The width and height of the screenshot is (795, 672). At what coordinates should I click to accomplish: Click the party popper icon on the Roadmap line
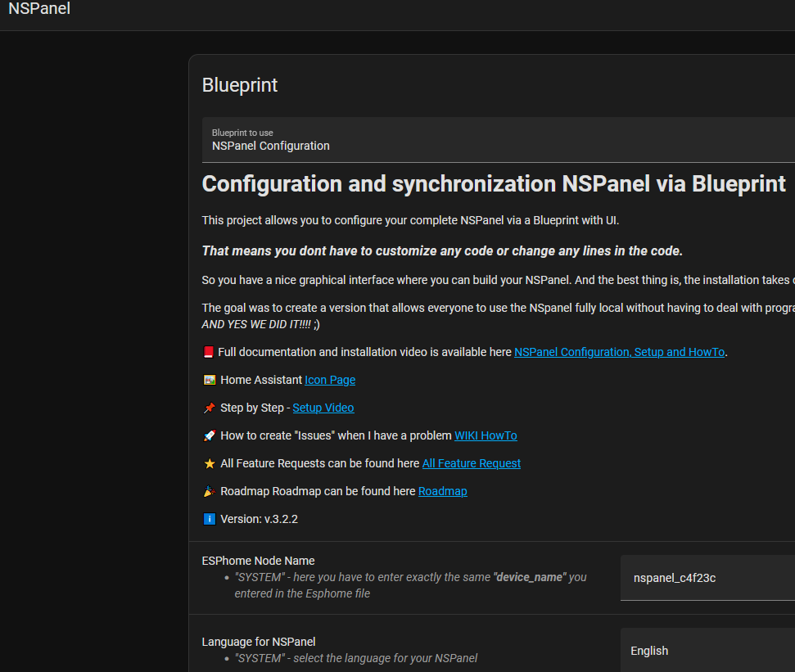(x=210, y=491)
